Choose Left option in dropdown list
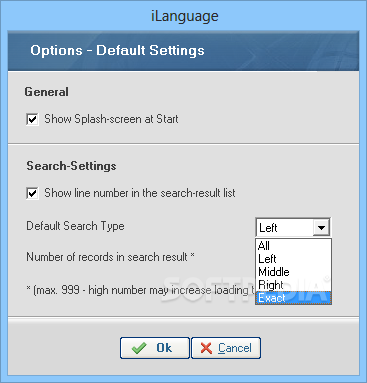The width and height of the screenshot is (367, 383). 293,259
